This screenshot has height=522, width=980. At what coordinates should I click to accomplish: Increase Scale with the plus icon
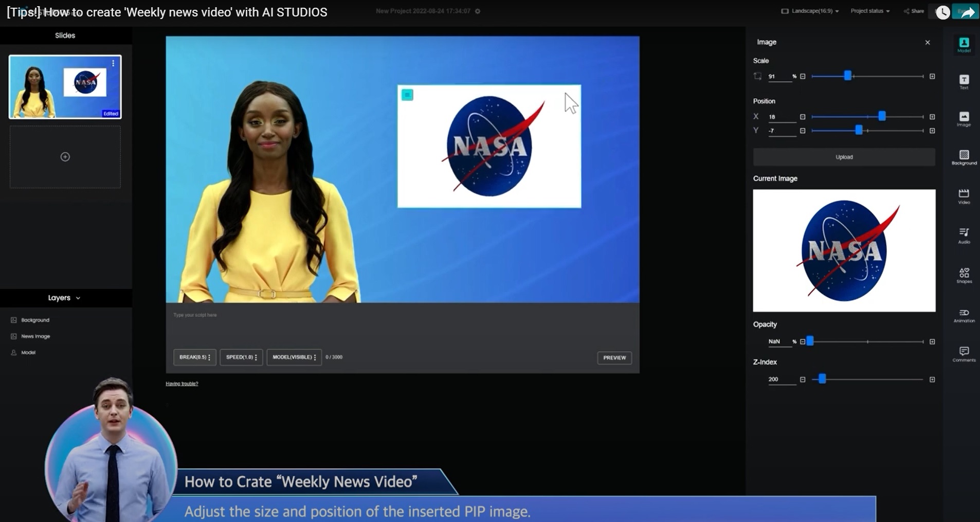click(932, 77)
